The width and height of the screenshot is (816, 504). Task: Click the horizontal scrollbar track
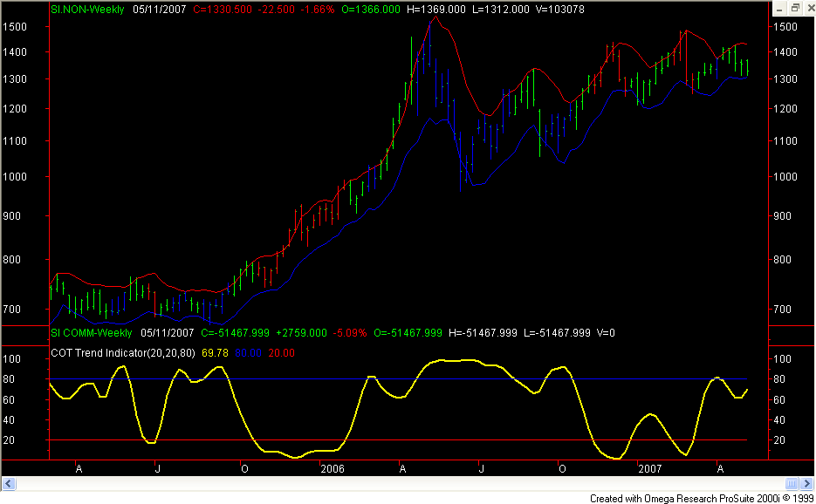pos(401,484)
